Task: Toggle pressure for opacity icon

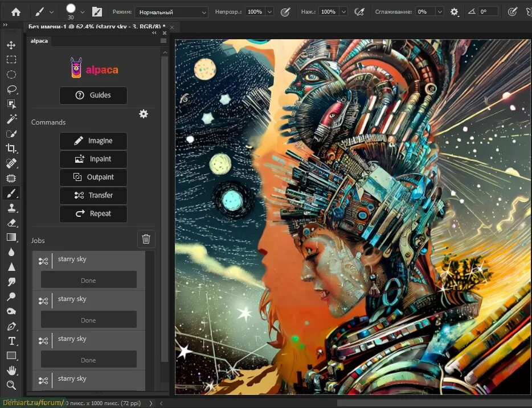Action: click(x=285, y=12)
